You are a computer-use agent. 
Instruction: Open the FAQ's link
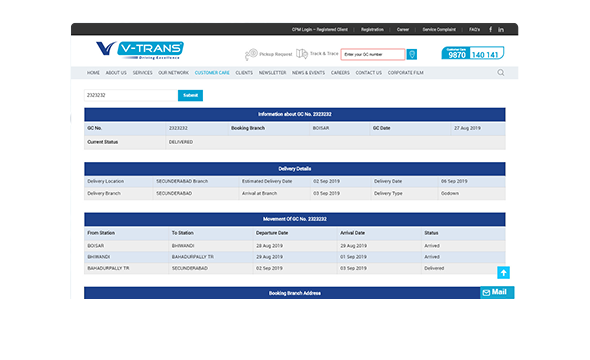tap(474, 29)
